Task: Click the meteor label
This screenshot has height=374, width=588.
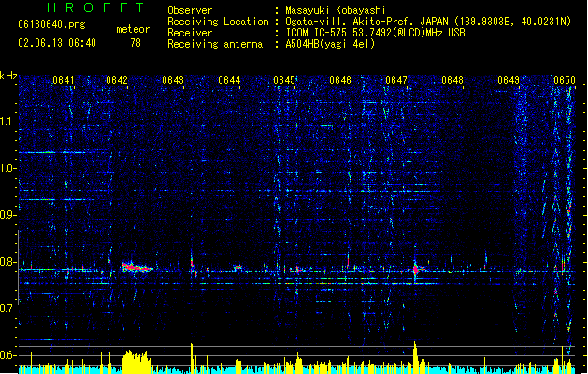Action: pos(133,29)
